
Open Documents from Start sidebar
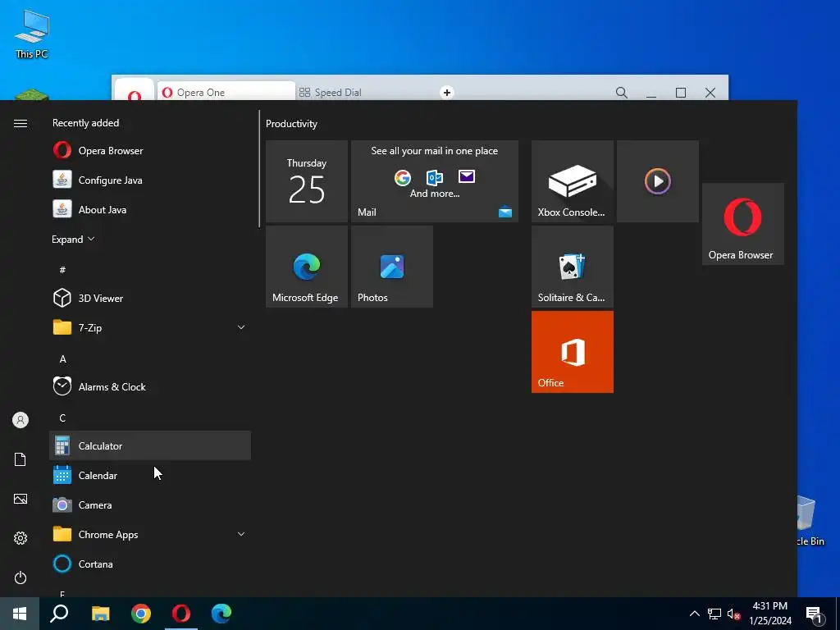tap(21, 459)
